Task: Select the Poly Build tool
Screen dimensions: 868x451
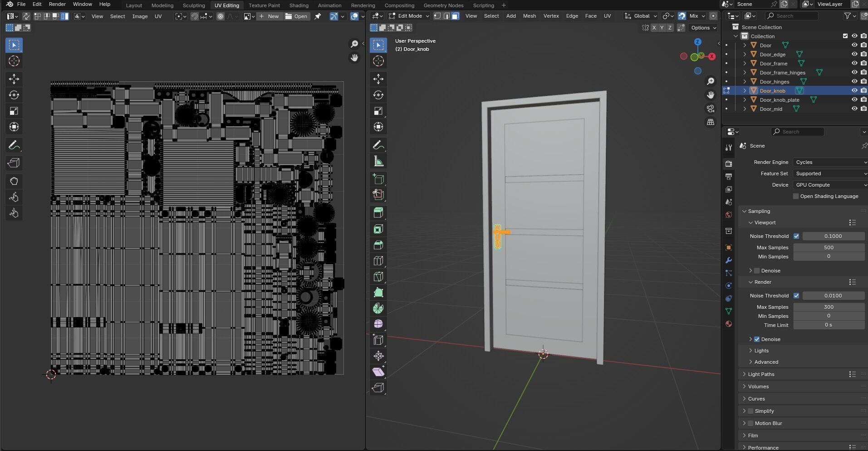Action: [378, 292]
